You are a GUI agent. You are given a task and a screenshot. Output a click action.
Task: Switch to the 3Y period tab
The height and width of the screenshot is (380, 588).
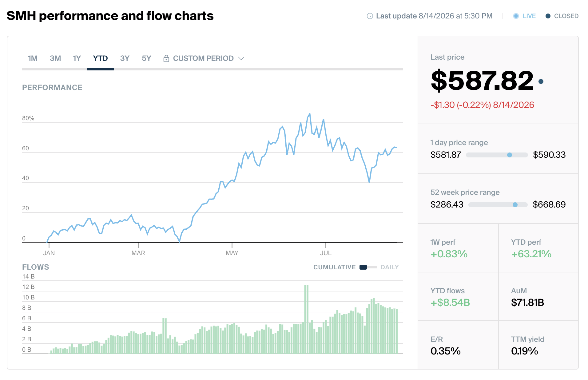pos(125,58)
